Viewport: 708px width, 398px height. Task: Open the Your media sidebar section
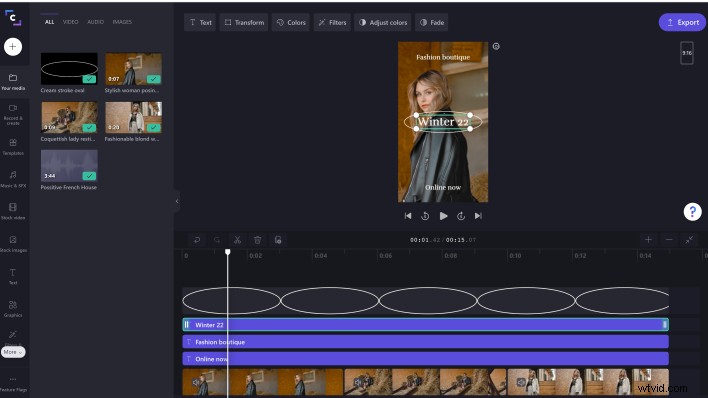coord(13,82)
